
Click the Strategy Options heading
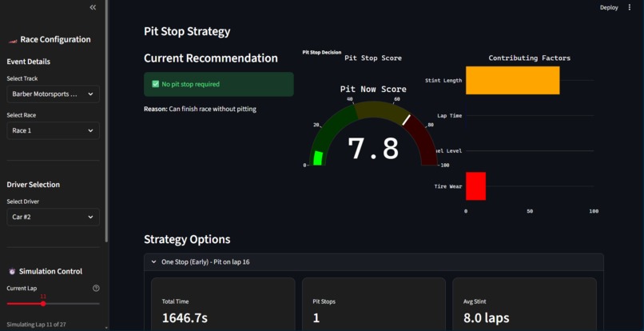[187, 239]
